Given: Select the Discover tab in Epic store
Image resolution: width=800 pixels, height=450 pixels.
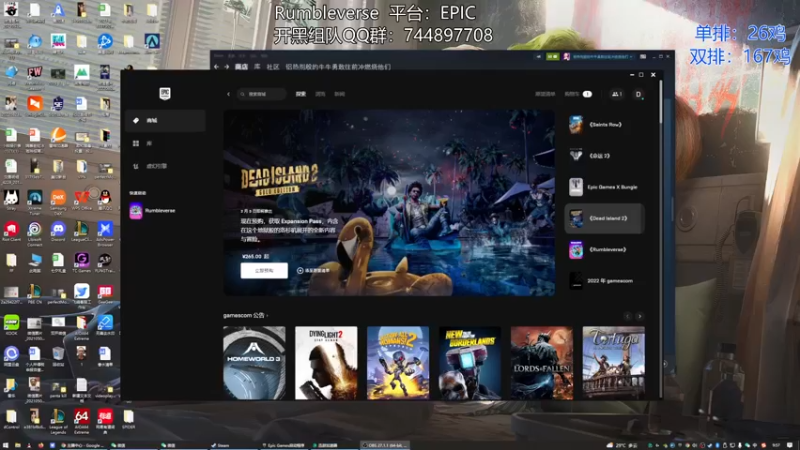Looking at the screenshot, I should pyautogui.click(x=301, y=94).
